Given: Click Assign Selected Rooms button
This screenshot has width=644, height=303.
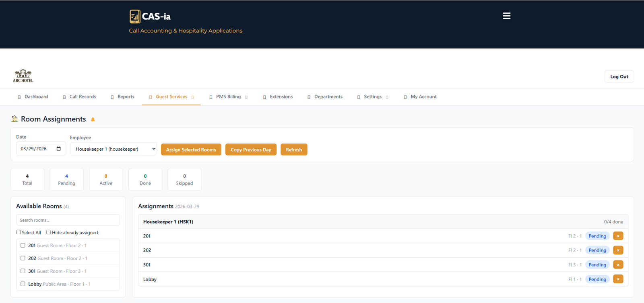Looking at the screenshot, I should (191, 149).
